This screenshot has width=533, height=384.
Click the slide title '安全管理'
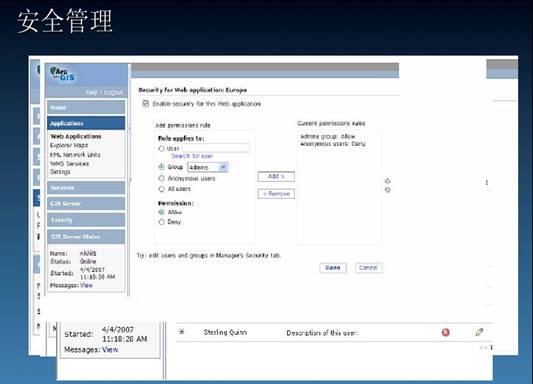(x=65, y=21)
